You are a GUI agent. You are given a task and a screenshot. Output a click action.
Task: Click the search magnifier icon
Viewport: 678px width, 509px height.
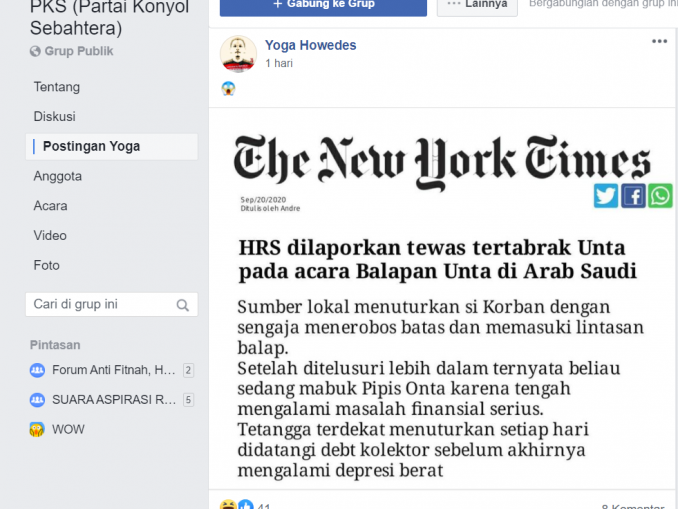click(x=182, y=305)
